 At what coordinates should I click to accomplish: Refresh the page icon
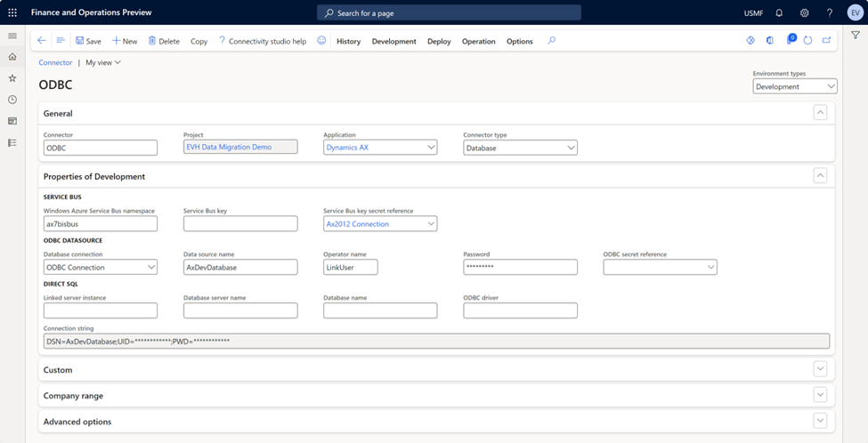[x=807, y=40]
